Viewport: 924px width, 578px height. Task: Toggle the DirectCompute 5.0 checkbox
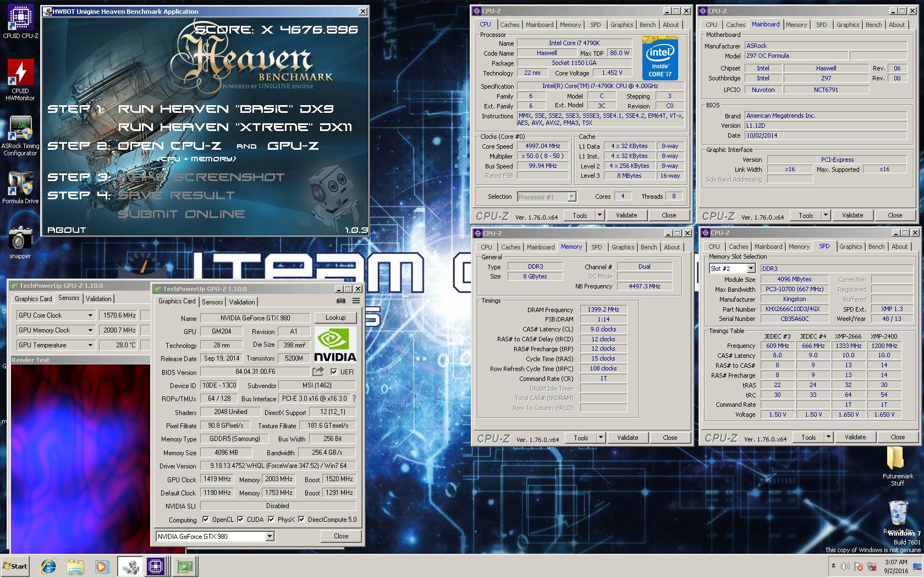301,519
